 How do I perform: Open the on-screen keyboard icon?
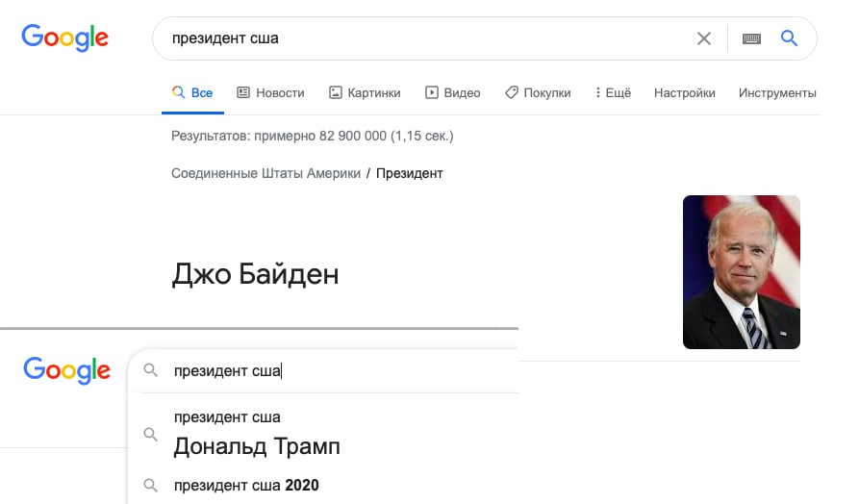coord(751,38)
